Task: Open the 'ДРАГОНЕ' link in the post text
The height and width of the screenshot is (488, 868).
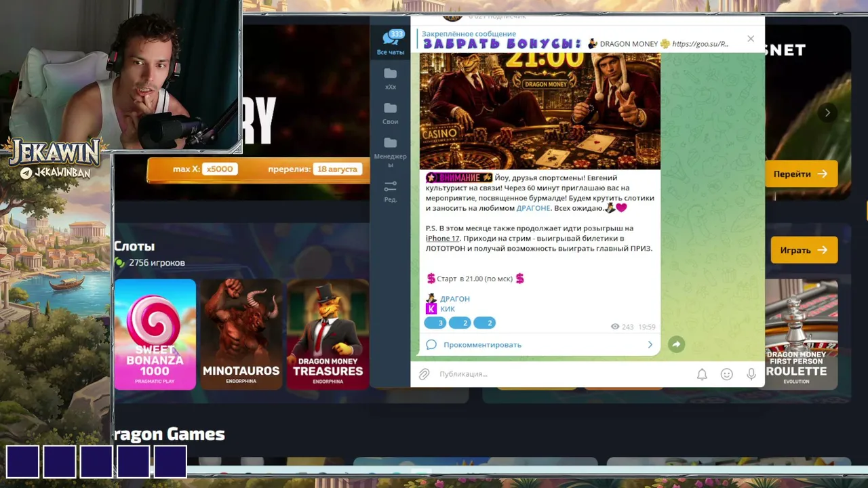Action: (x=533, y=208)
